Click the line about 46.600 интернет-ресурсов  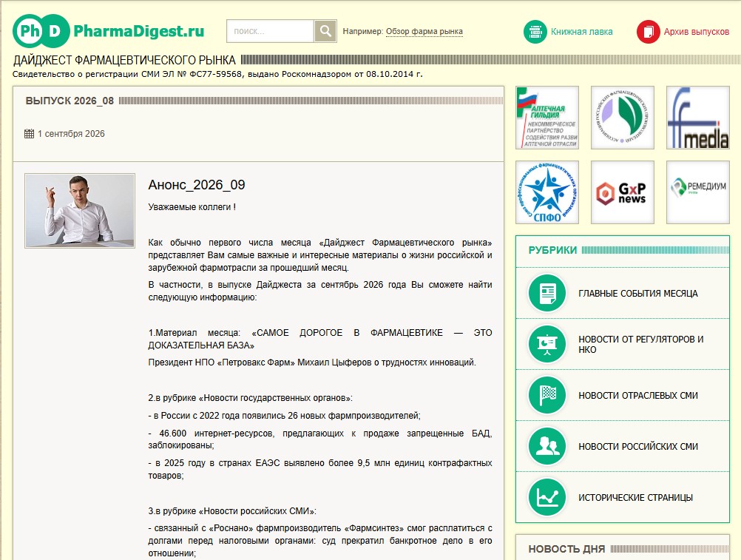click(x=320, y=439)
